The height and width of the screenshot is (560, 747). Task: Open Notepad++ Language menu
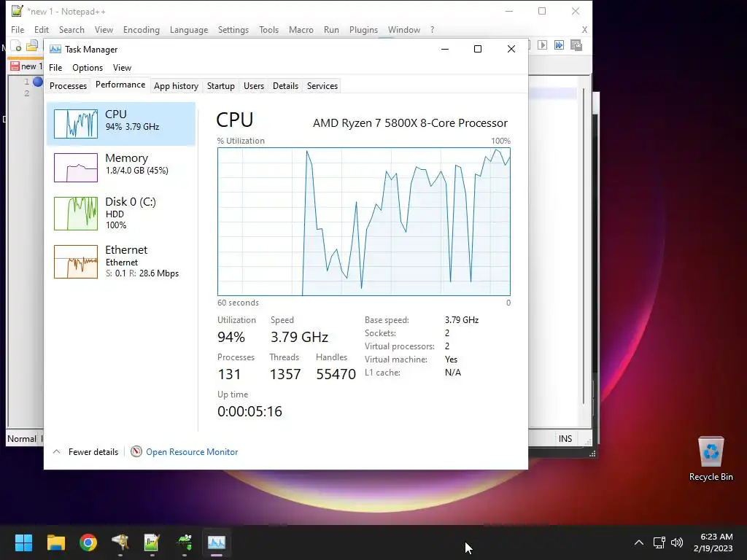(189, 29)
